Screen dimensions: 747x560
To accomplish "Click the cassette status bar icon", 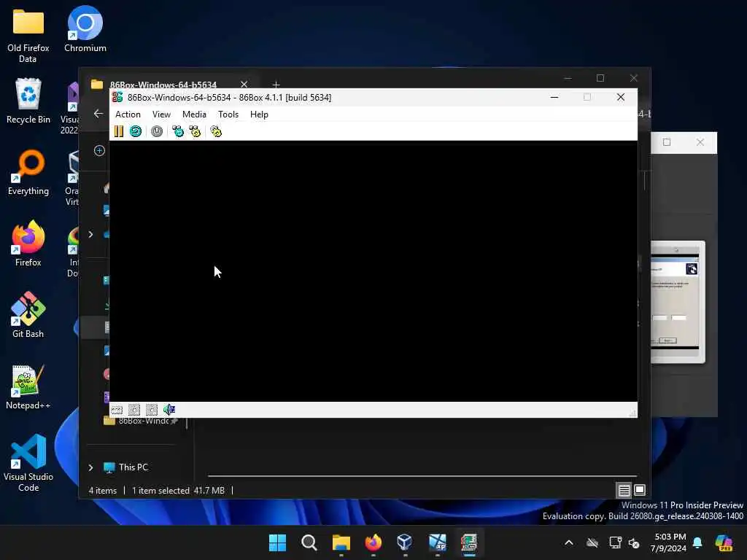I will [x=117, y=410].
